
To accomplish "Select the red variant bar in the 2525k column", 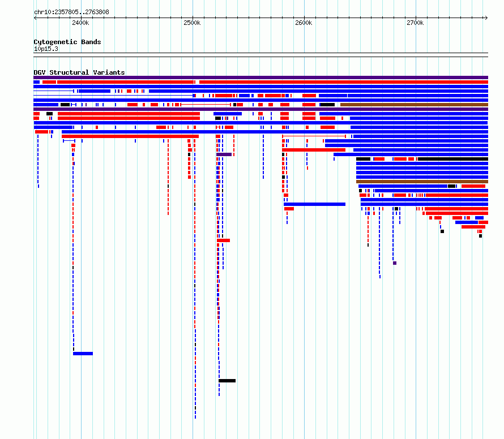I will point(223,240).
